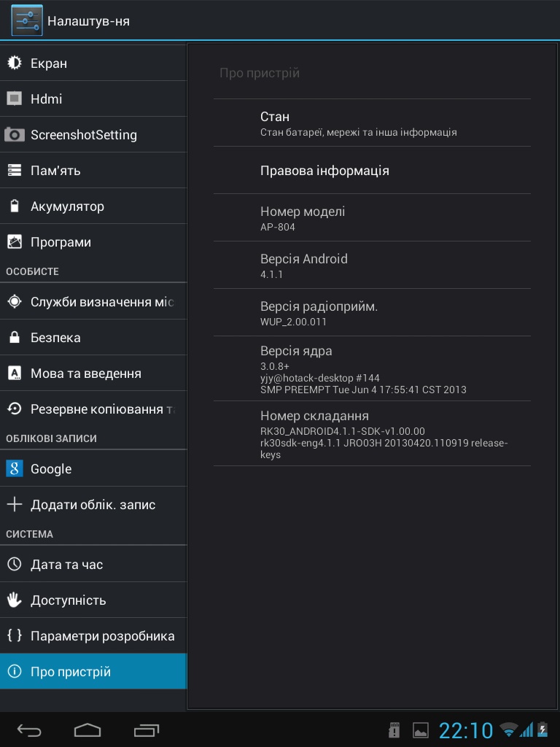The height and width of the screenshot is (747, 560).
Task: Tap the clock showing 22:10
Action: click(x=466, y=730)
